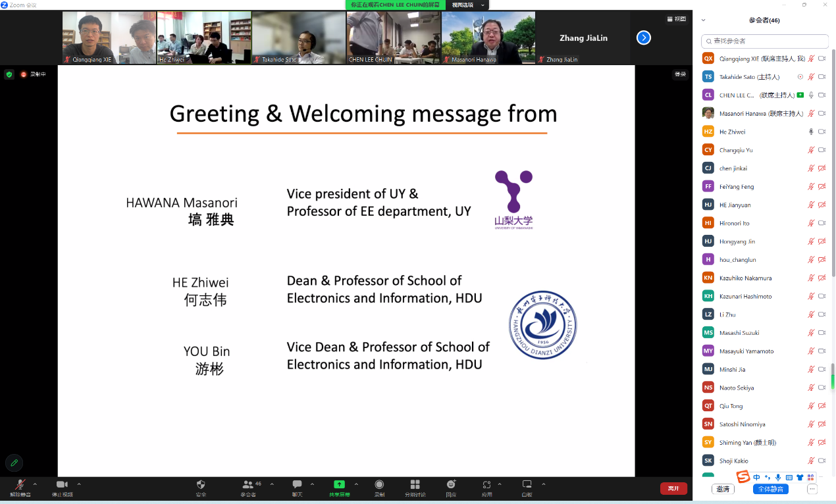This screenshot has width=836, height=504.
Task: Click the Sogou input method S icon
Action: pyautogui.click(x=743, y=477)
